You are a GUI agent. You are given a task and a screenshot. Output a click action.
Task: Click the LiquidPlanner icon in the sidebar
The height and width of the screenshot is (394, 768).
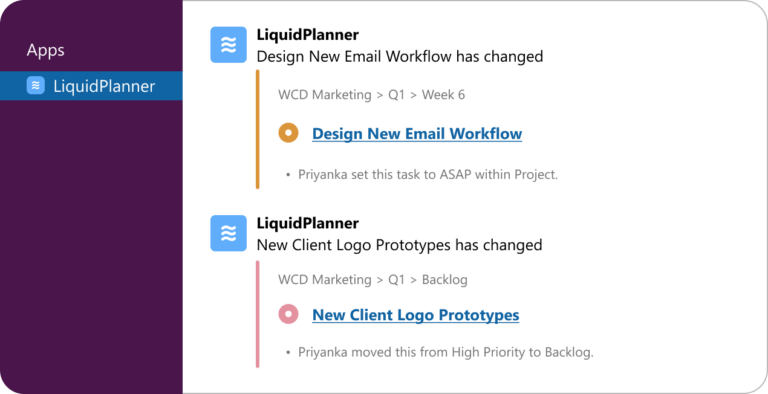click(35, 85)
